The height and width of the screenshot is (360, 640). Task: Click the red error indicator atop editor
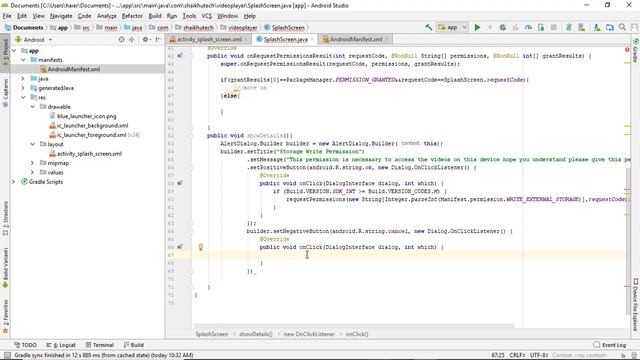click(x=627, y=50)
